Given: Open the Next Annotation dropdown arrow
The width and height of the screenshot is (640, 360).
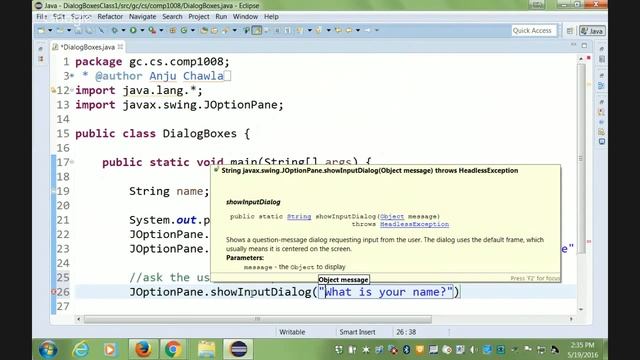Looking at the screenshot, I should [x=309, y=30].
